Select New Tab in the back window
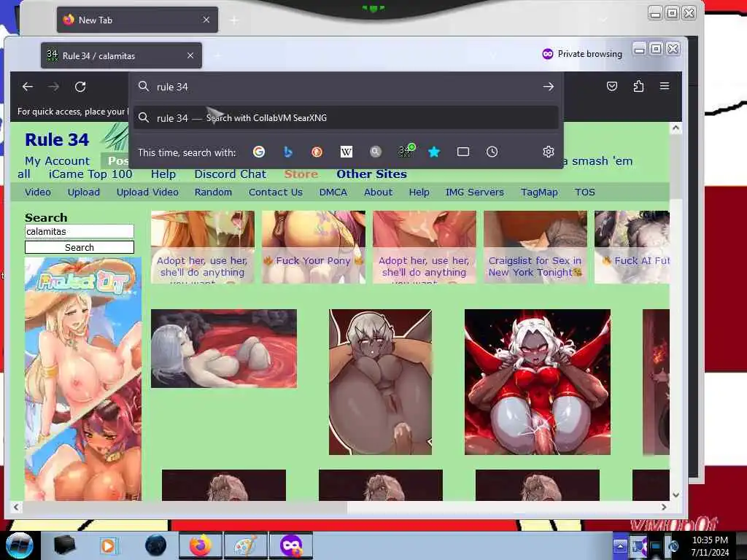This screenshot has width=747, height=560. (x=137, y=20)
